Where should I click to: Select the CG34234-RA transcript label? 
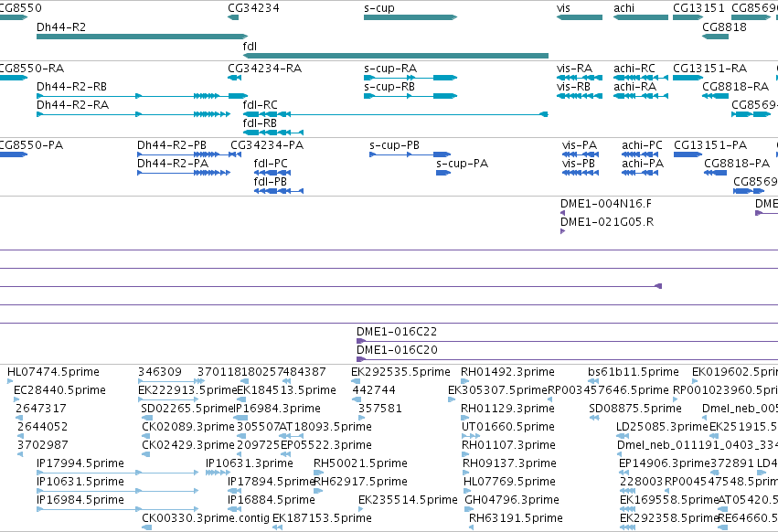[265, 68]
